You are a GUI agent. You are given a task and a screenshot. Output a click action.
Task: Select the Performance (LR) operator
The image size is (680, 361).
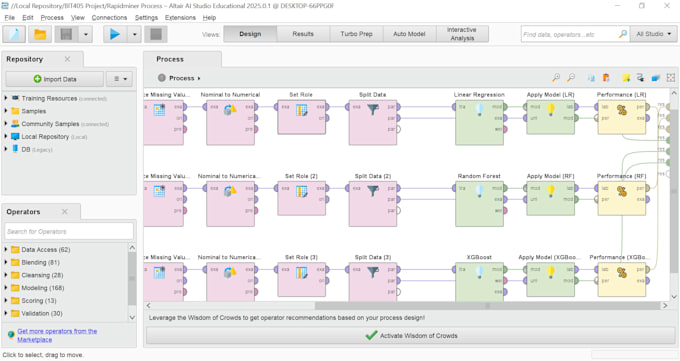tap(621, 118)
